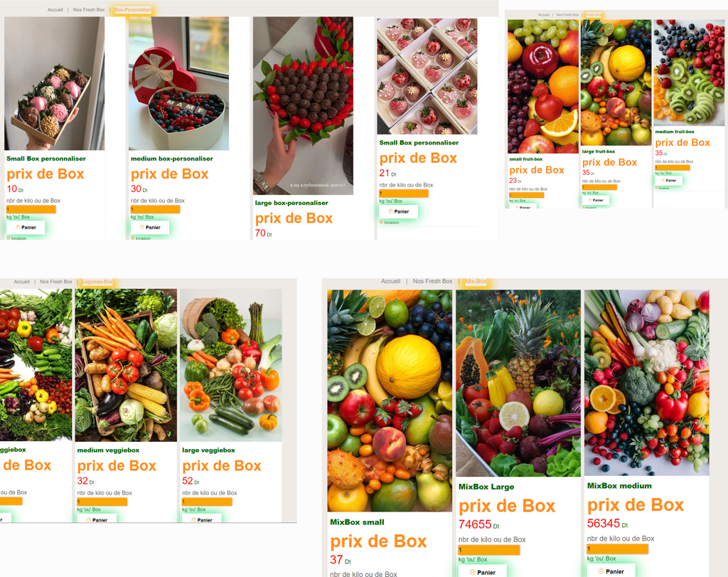Open Accueil link in top-left navigation
The width and height of the screenshot is (728, 577).
click(55, 10)
